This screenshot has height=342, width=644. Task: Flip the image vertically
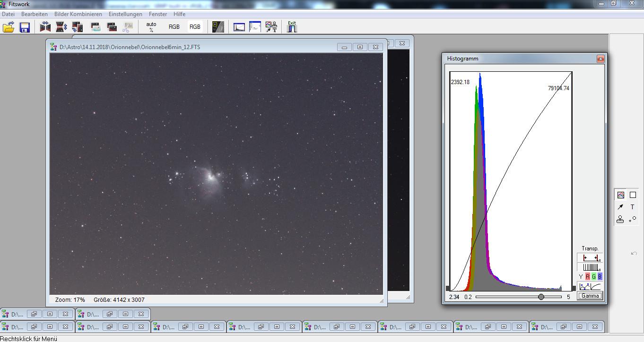pyautogui.click(x=61, y=27)
